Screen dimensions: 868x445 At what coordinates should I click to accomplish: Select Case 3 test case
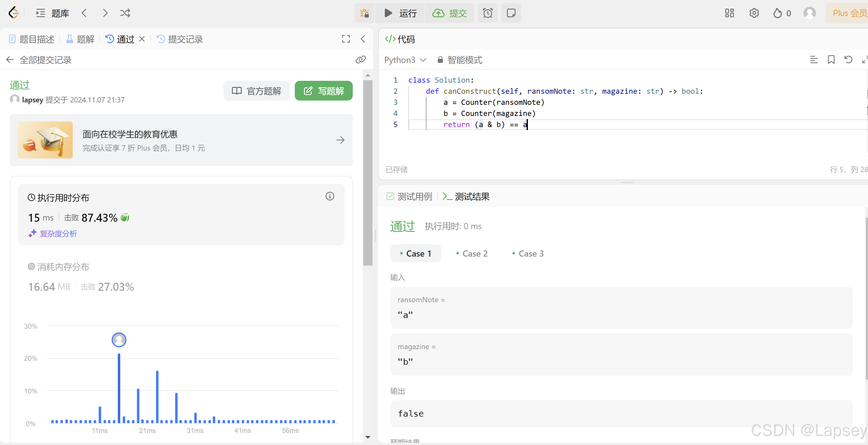(528, 253)
